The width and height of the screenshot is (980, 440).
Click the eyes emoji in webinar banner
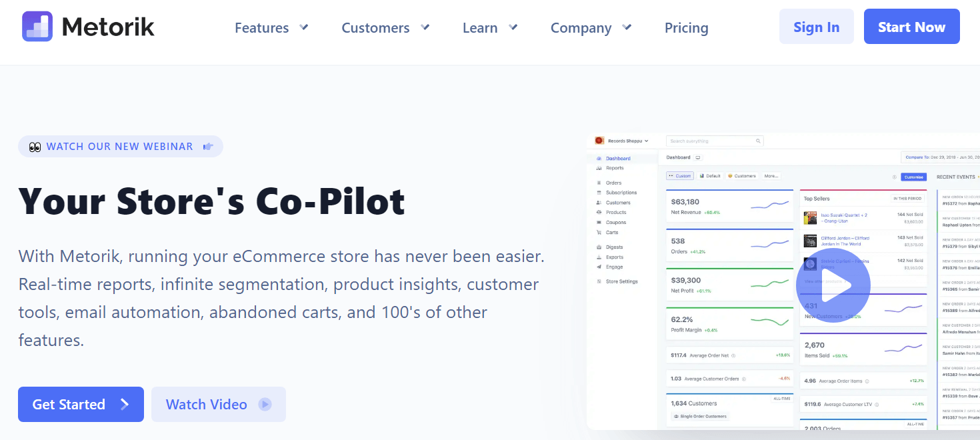pyautogui.click(x=35, y=147)
